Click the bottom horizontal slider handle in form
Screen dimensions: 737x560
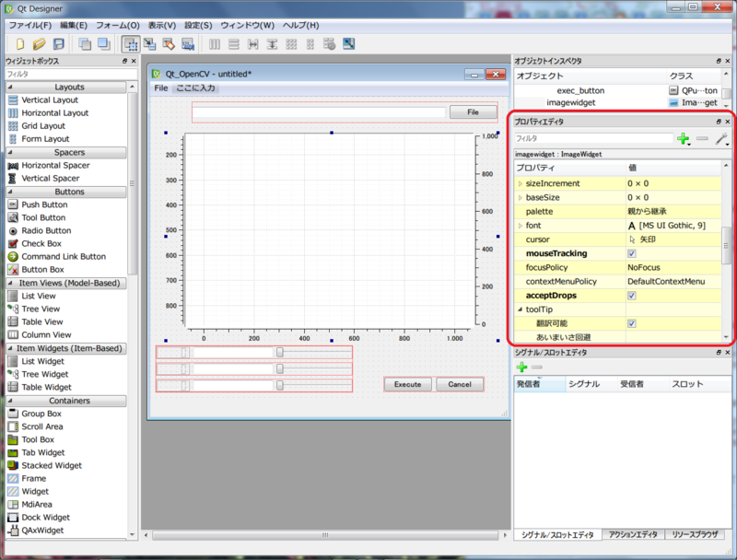[x=280, y=386]
